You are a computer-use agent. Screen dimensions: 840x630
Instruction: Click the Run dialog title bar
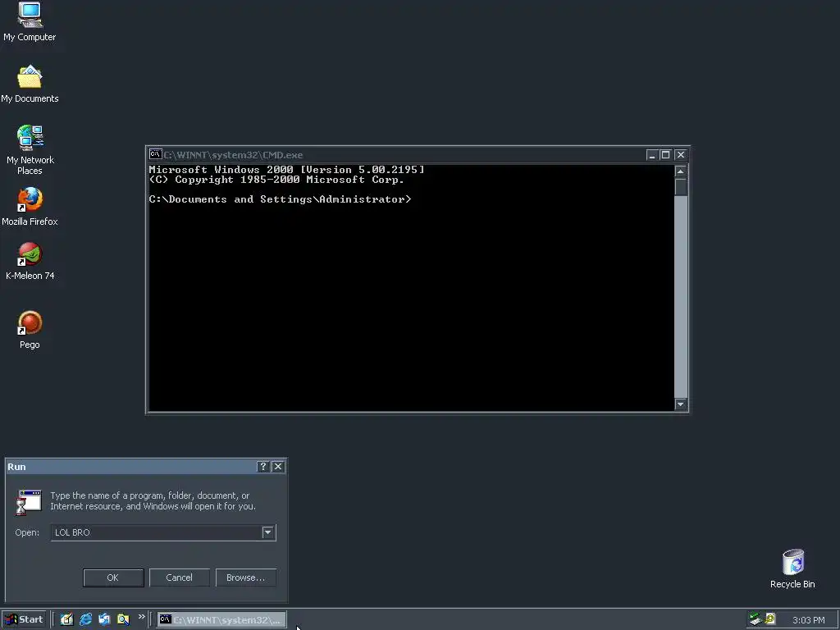click(x=146, y=467)
